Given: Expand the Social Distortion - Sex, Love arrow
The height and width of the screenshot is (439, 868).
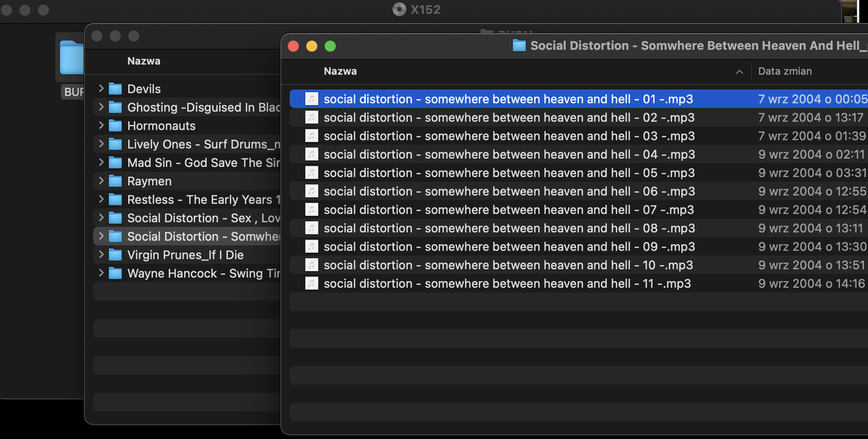Looking at the screenshot, I should click(x=101, y=217).
